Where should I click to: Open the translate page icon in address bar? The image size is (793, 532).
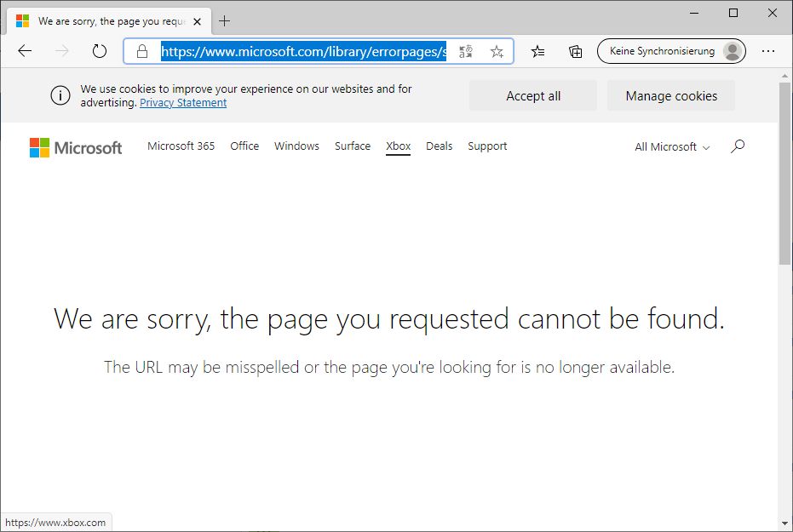[x=465, y=51]
